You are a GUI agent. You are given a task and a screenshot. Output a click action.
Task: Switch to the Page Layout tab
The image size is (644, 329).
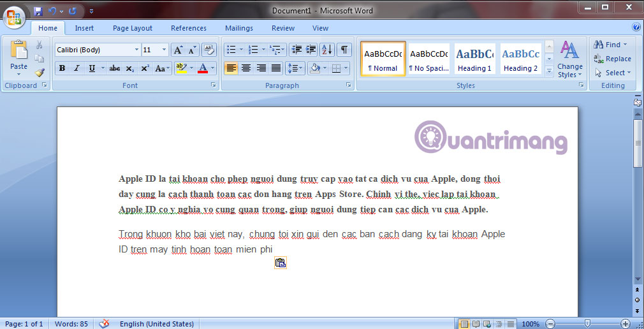coord(133,28)
